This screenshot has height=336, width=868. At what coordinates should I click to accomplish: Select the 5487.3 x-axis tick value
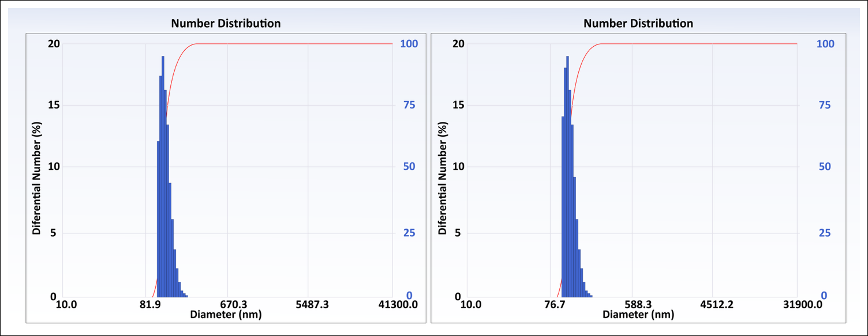click(312, 305)
